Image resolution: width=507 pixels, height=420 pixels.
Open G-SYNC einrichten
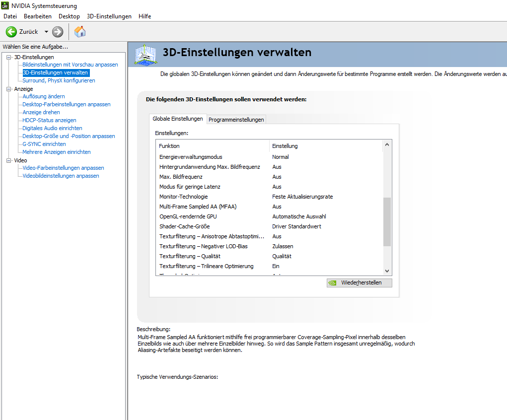point(44,144)
